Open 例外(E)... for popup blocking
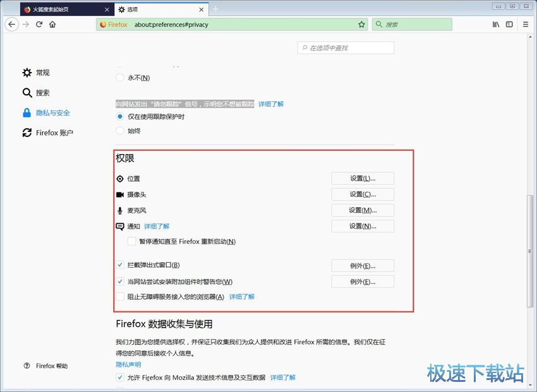 [x=363, y=266]
